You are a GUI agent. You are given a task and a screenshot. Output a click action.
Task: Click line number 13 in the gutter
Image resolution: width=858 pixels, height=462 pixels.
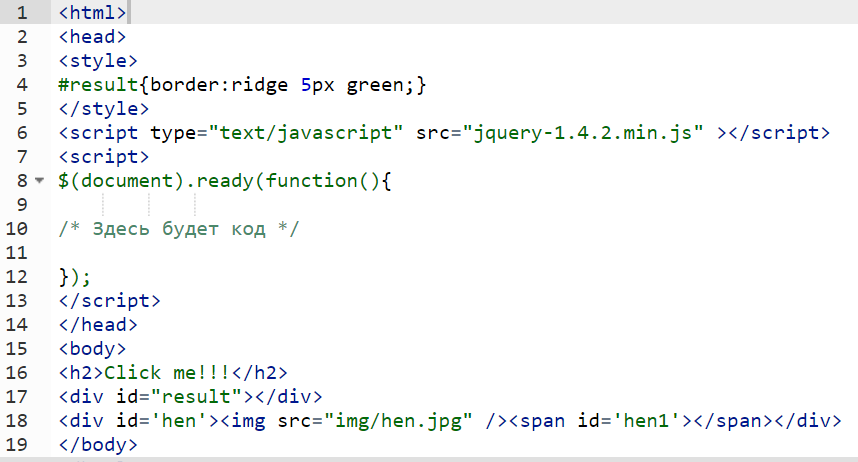coord(17,301)
